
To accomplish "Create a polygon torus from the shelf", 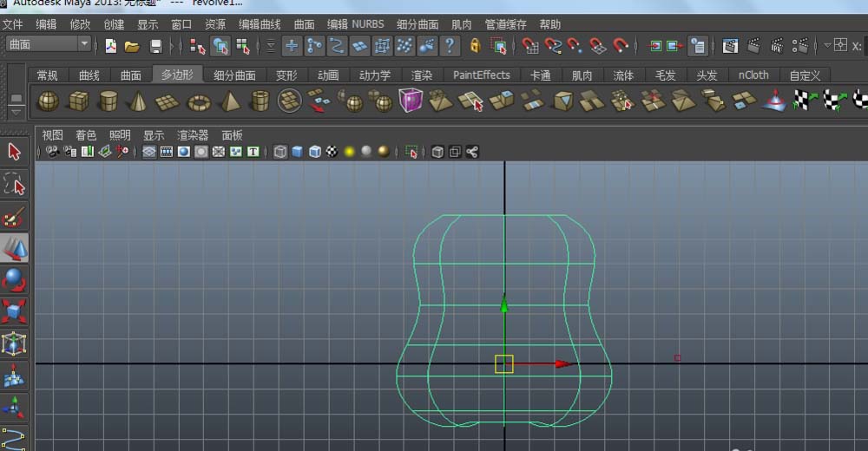I will click(199, 102).
